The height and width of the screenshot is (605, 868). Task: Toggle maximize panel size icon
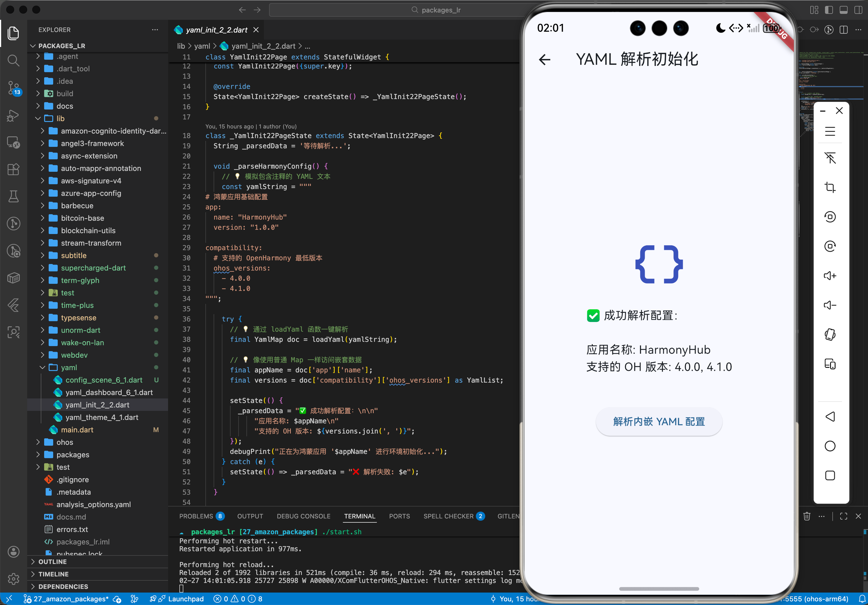coord(843,516)
